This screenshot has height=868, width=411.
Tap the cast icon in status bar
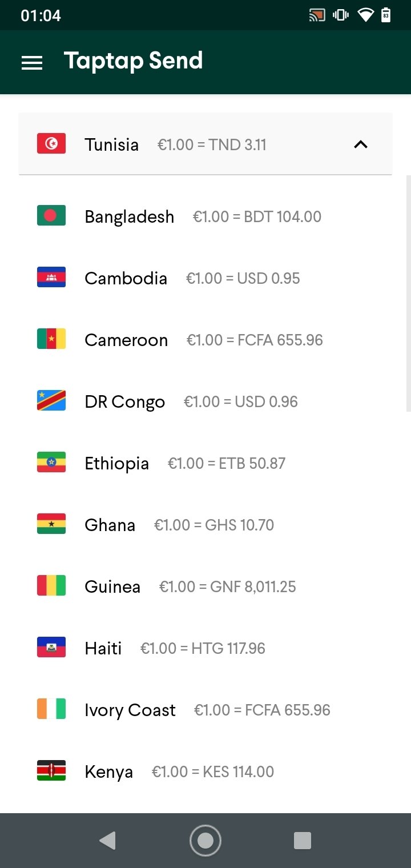click(317, 15)
